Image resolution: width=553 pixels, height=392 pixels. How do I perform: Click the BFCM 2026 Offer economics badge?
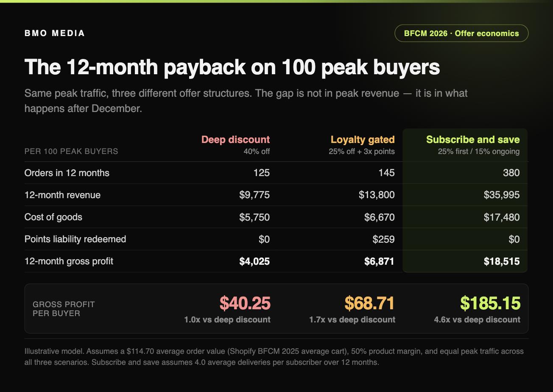pos(461,33)
